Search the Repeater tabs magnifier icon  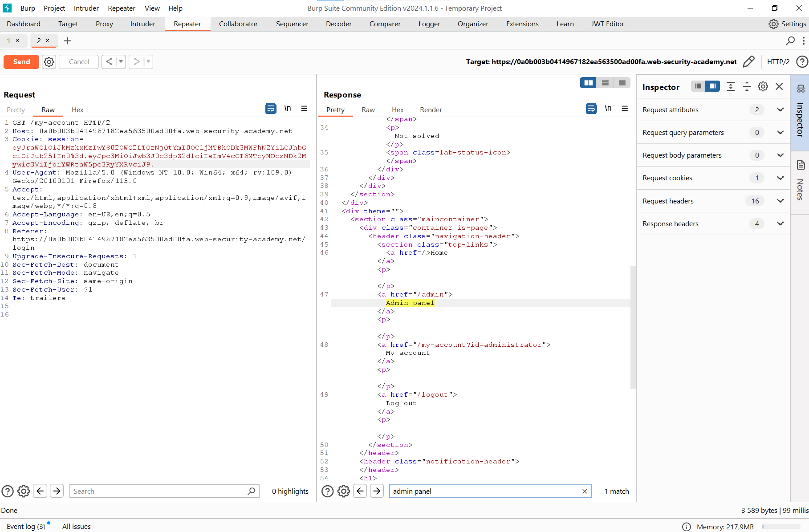(x=790, y=41)
